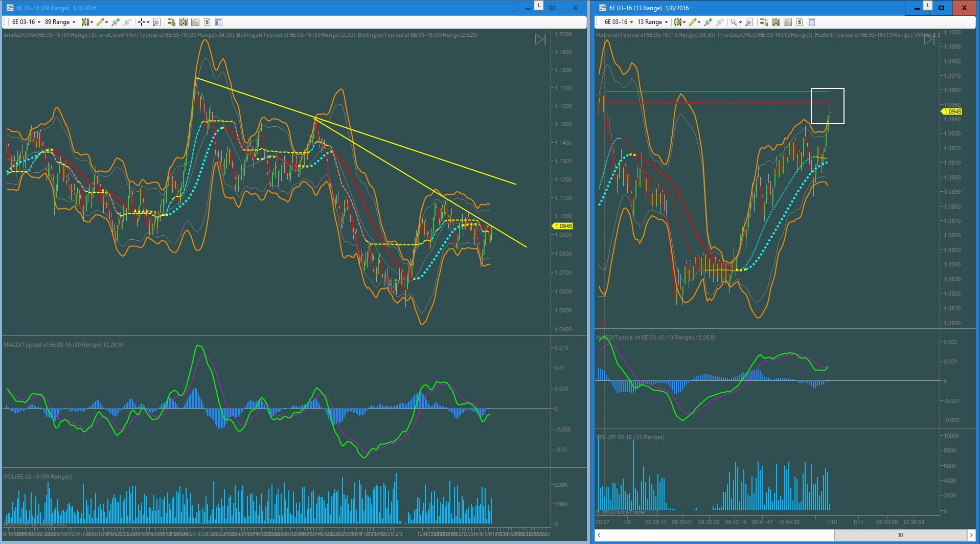The width and height of the screenshot is (980, 544).
Task: Close the 13 Range chart window
Action: [964, 8]
